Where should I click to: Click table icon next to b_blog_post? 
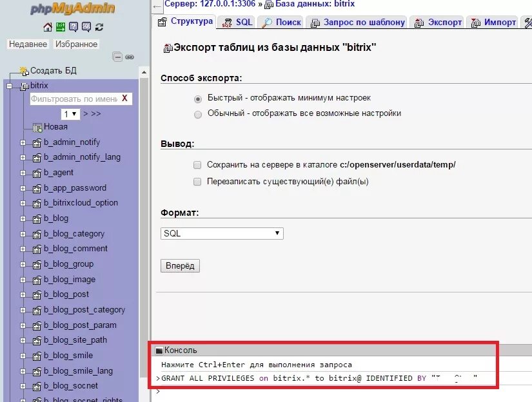37,295
